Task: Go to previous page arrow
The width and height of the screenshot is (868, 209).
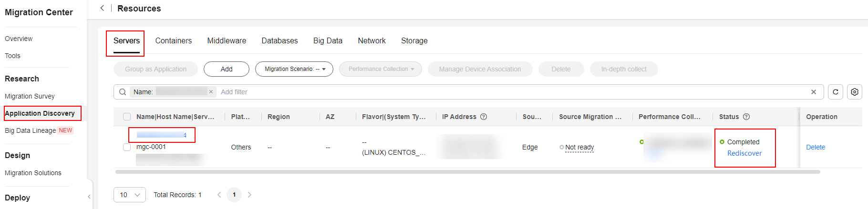Action: pos(219,195)
